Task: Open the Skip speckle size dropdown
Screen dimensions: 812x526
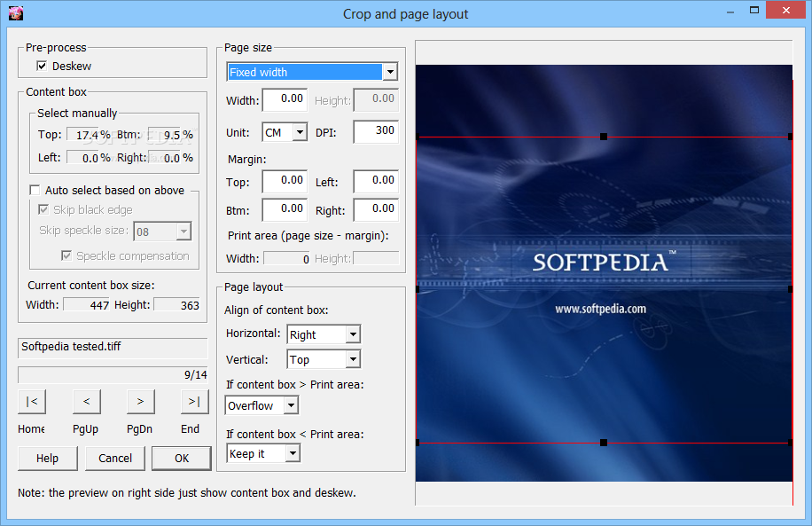Action: [x=183, y=232]
